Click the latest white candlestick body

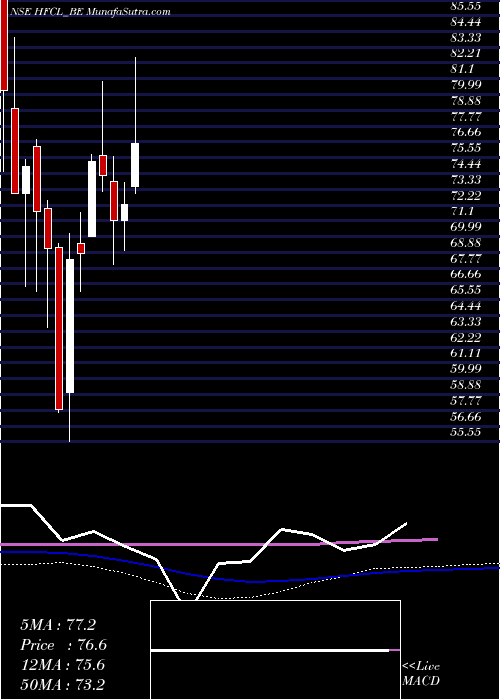135,165
